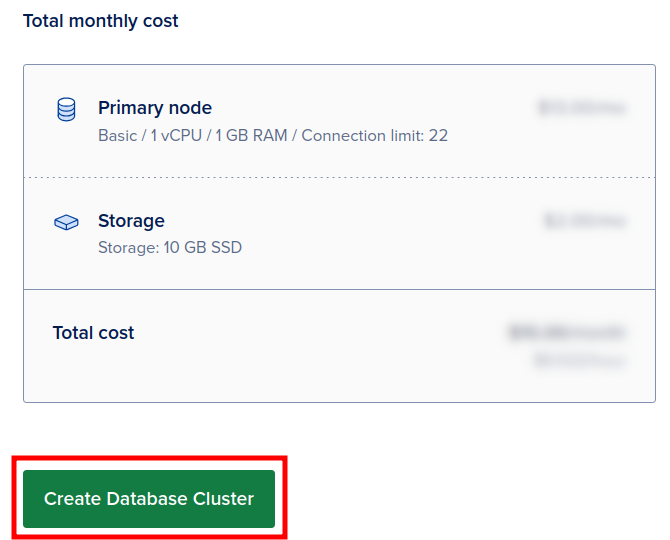Click the Create Database Cluster button
Viewport: 670px width, 540px height.
tap(149, 499)
